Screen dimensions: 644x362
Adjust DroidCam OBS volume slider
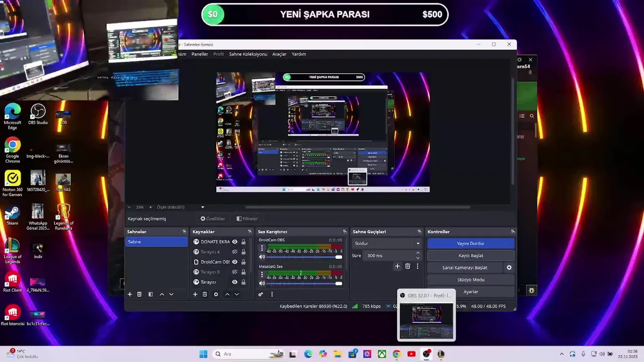click(x=305, y=257)
